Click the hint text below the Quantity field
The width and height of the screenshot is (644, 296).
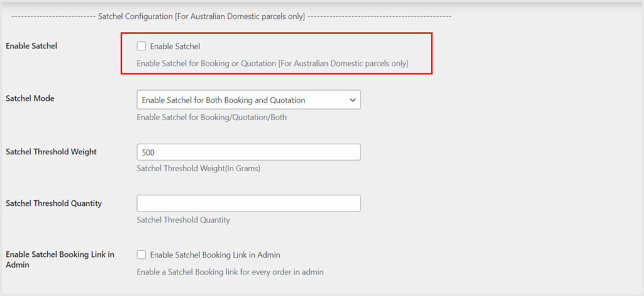point(183,220)
